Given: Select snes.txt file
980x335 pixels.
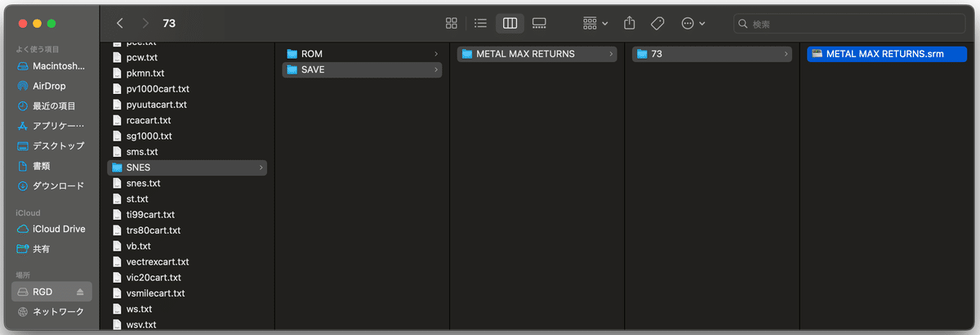Looking at the screenshot, I should [x=187, y=183].
